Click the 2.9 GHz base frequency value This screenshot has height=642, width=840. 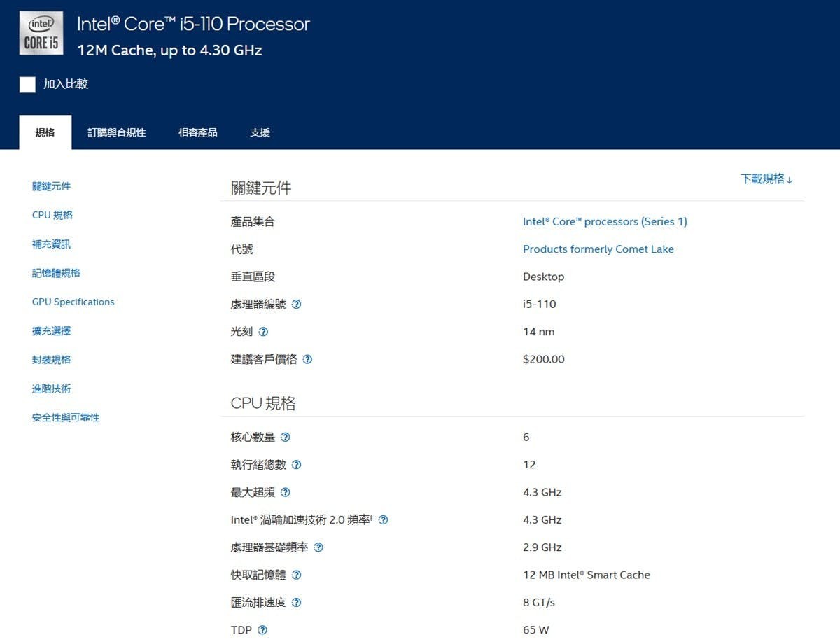click(x=542, y=547)
